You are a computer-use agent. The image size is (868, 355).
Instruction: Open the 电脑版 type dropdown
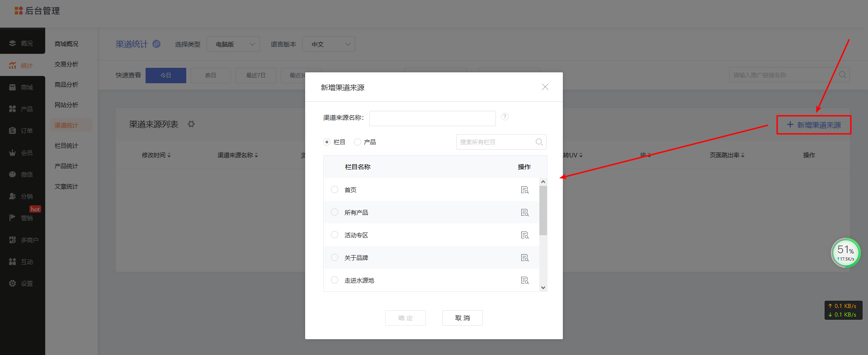point(233,44)
